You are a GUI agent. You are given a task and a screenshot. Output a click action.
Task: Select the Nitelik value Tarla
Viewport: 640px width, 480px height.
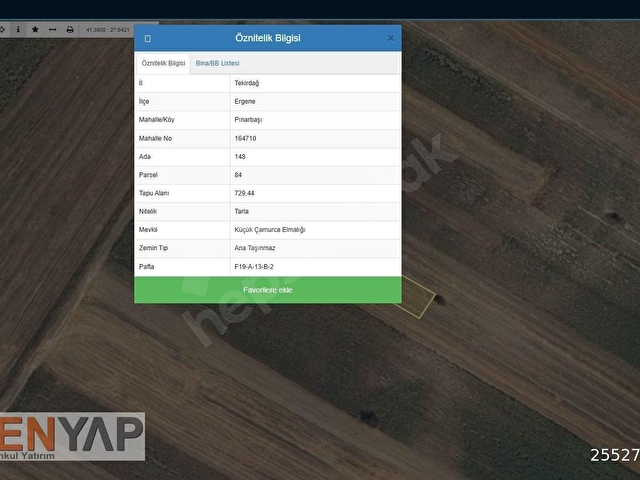[242, 211]
